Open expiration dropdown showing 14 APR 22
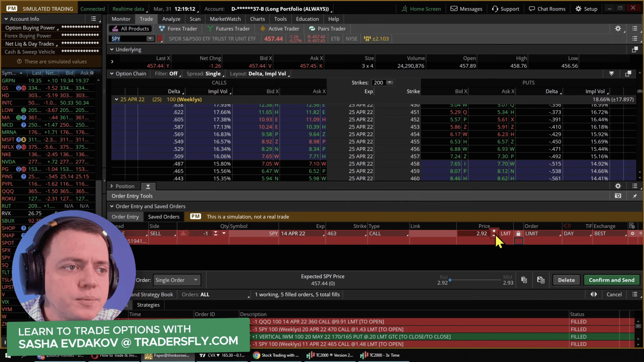This screenshot has width=644, height=362. click(302, 234)
